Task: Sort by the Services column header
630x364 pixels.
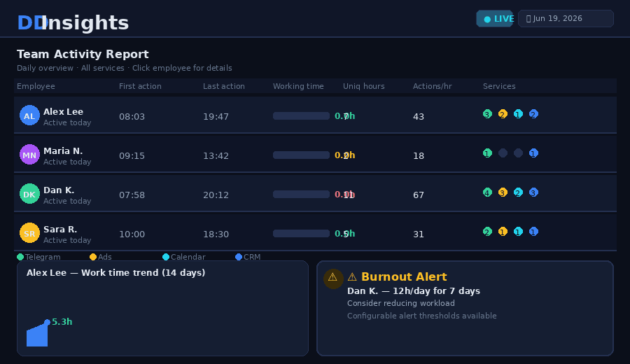Action: [499, 86]
